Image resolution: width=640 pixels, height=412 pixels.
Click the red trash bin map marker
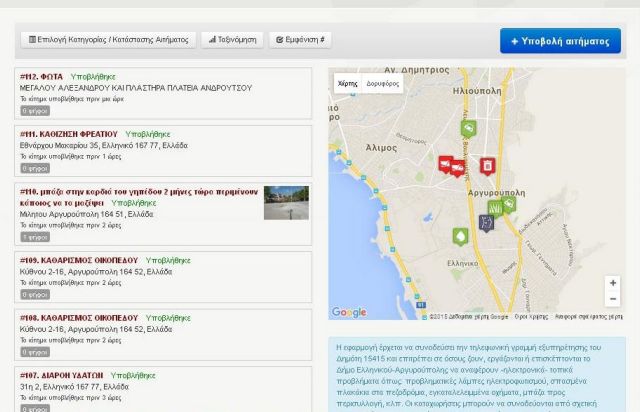pyautogui.click(x=487, y=166)
